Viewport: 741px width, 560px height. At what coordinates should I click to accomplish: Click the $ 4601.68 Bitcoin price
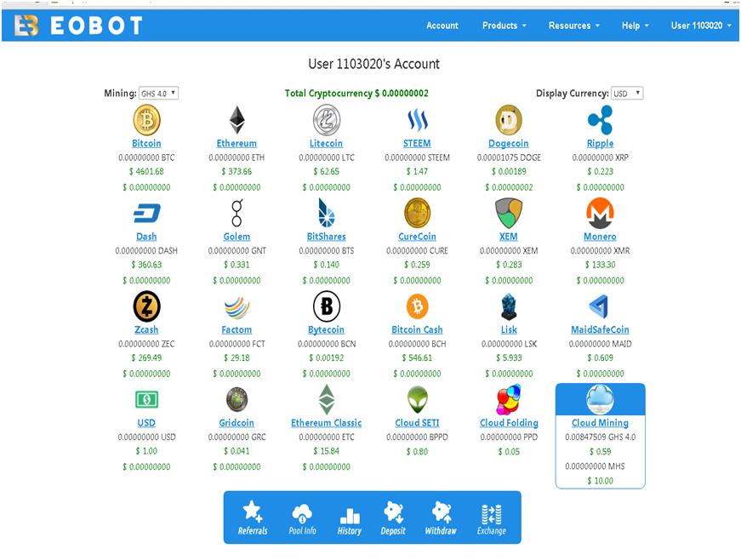pos(146,172)
